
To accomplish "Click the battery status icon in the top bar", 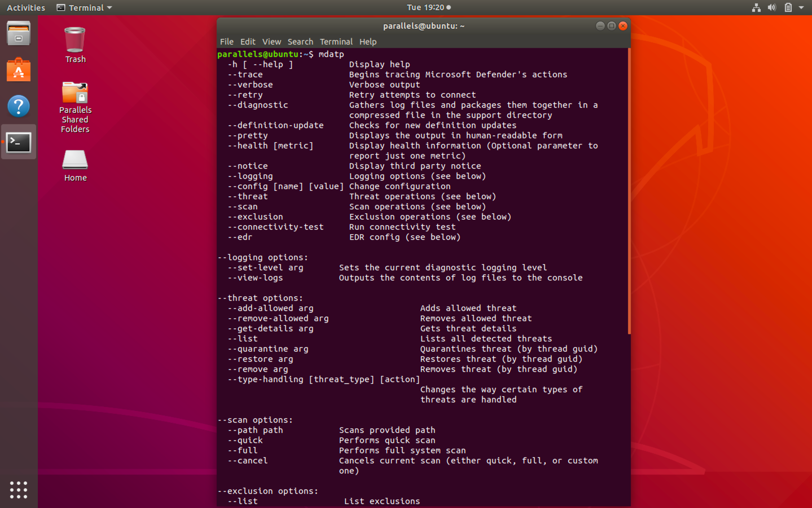I will (x=787, y=7).
